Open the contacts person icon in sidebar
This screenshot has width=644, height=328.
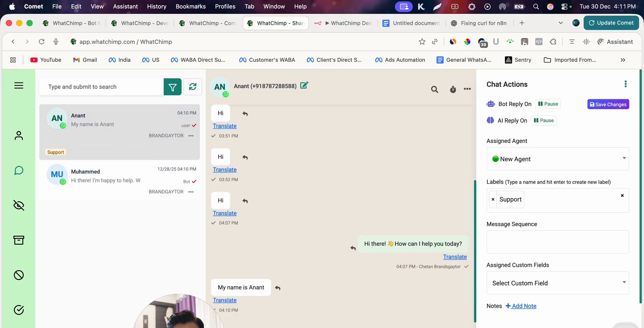pos(19,135)
